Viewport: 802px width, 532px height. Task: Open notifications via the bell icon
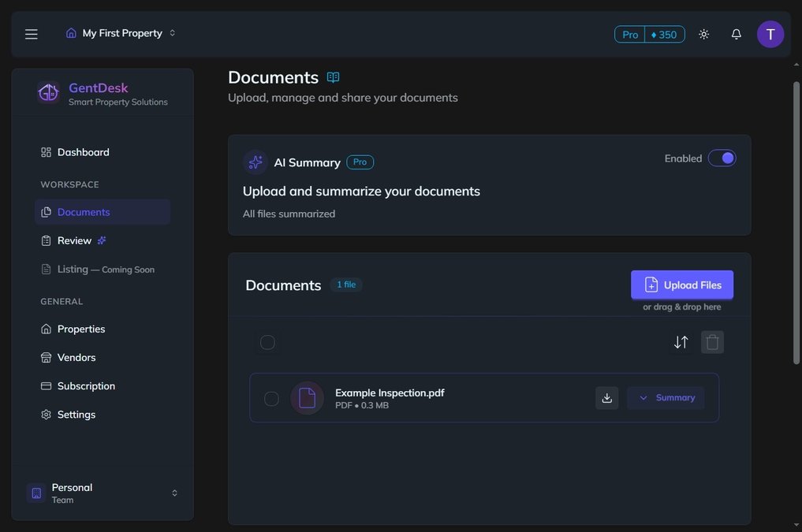coord(734,33)
